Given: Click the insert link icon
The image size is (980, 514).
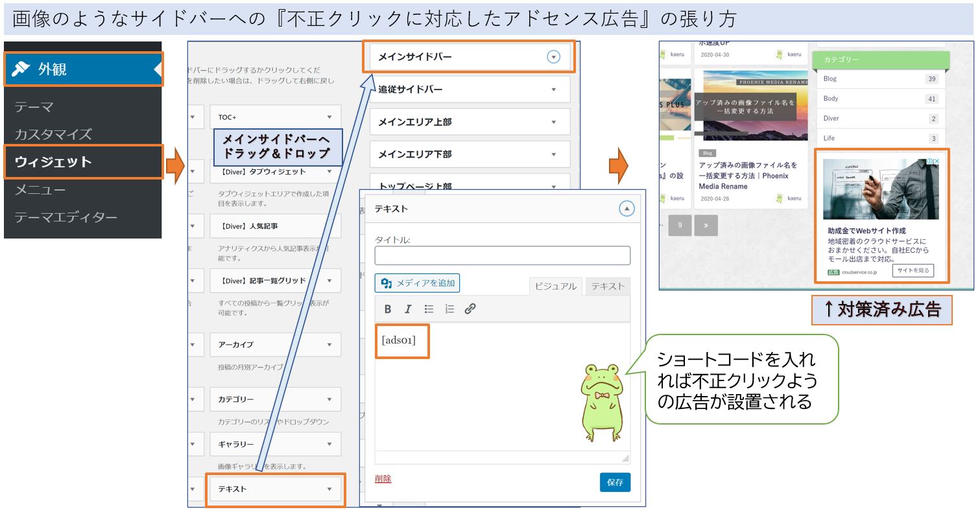Looking at the screenshot, I should [469, 309].
